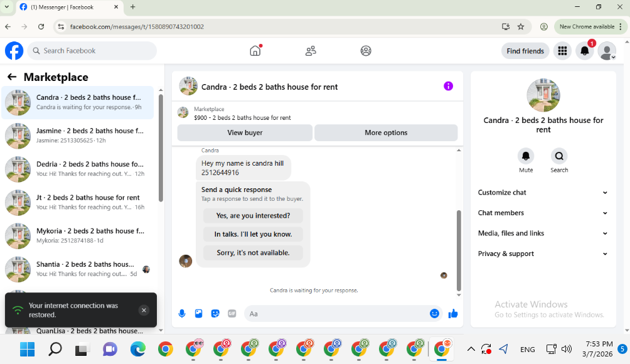Open the account profile menu

click(607, 51)
